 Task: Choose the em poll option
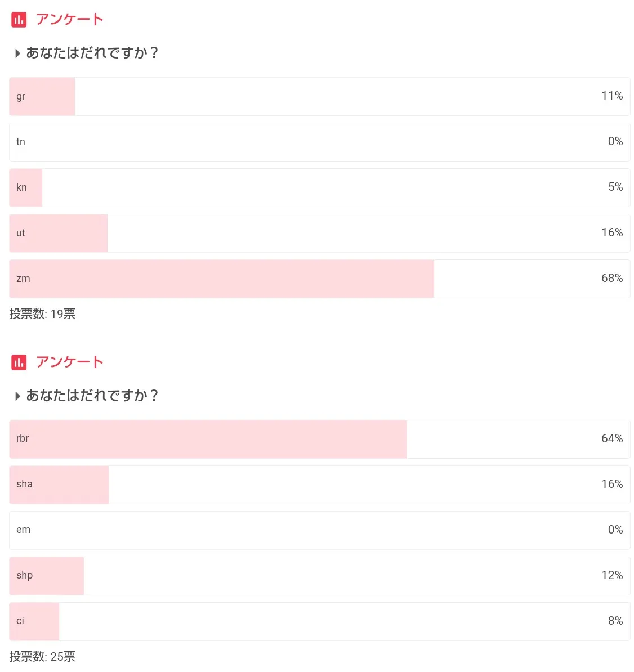[319, 530]
